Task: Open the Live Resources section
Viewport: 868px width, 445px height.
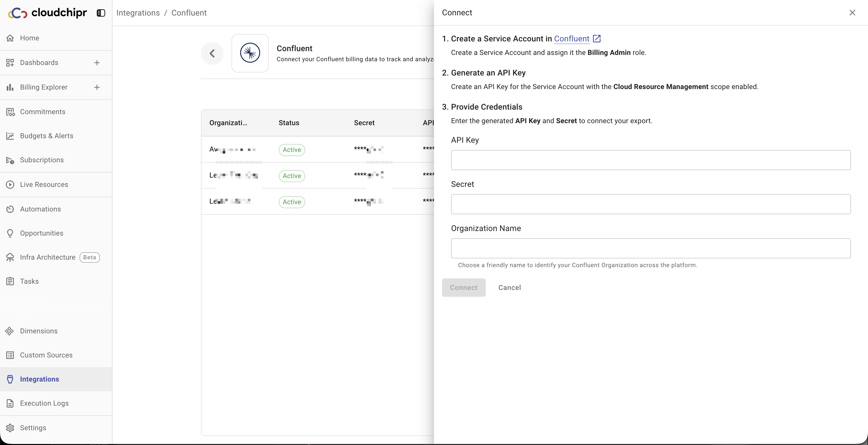Action: [44, 184]
